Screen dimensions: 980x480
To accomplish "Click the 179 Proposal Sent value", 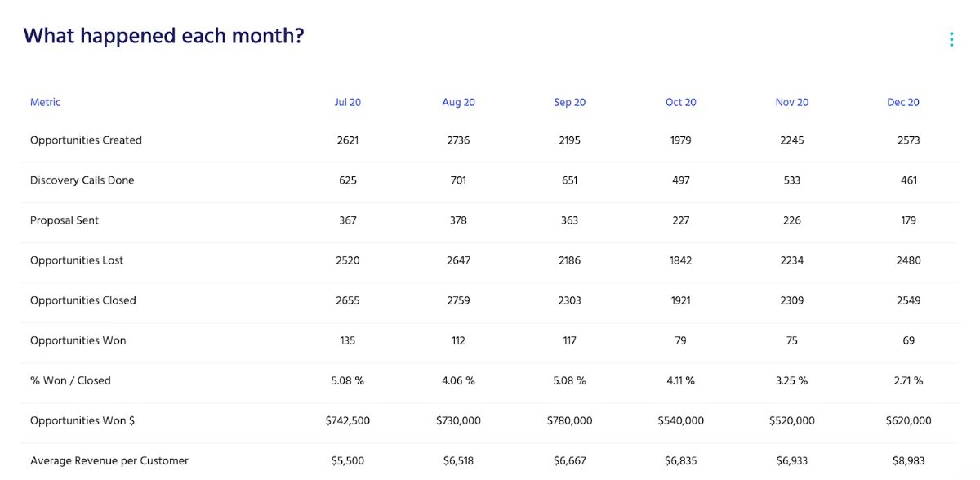I will coord(909,220).
